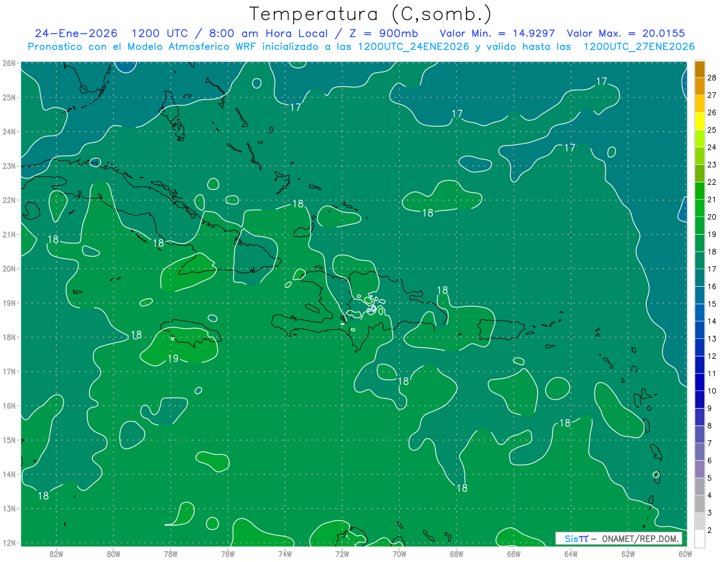Viewport: 728px width, 562px height.
Task: Click latitude axis label '13N'
Action: [x=8, y=509]
